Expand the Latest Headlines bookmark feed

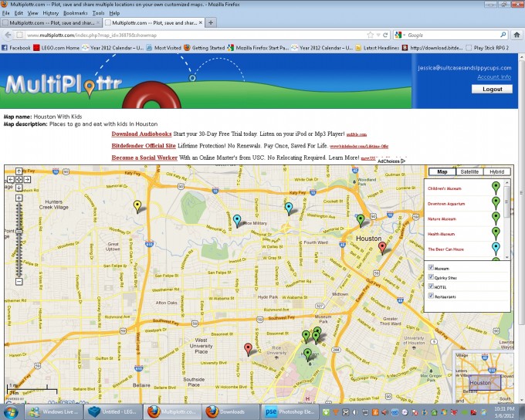coord(378,48)
